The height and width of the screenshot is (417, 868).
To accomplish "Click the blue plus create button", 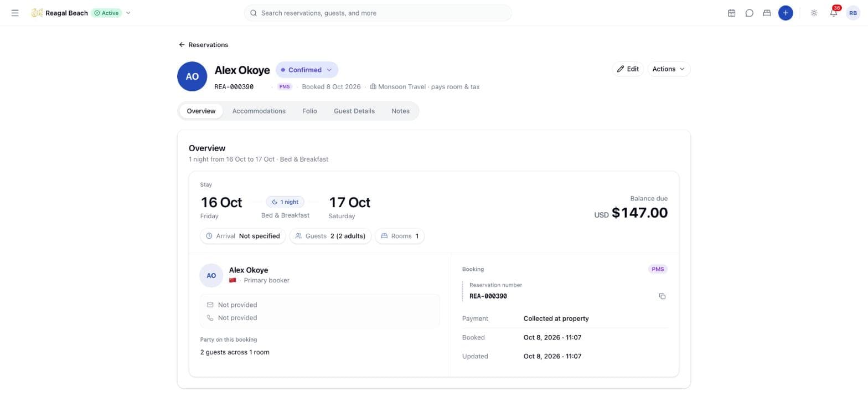I will [785, 13].
